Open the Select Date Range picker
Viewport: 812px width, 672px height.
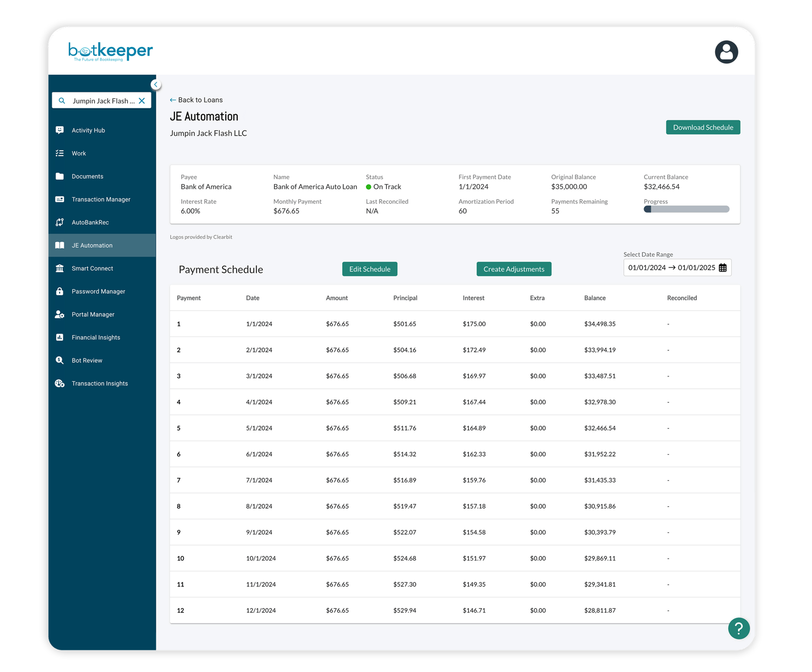click(x=674, y=267)
